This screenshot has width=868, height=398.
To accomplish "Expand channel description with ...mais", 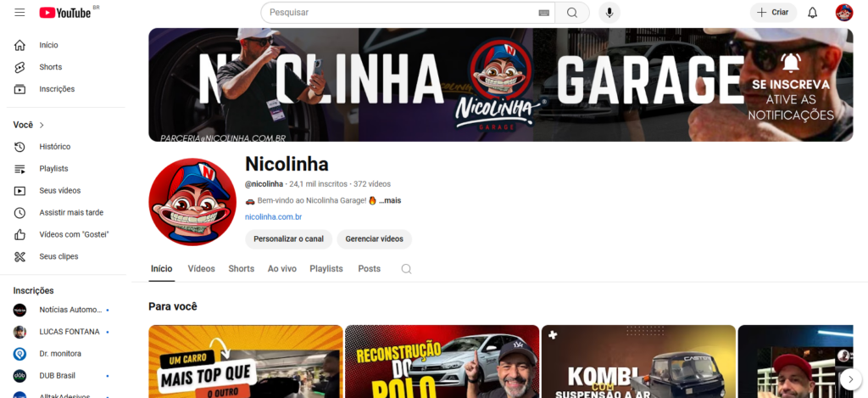I will (x=390, y=200).
